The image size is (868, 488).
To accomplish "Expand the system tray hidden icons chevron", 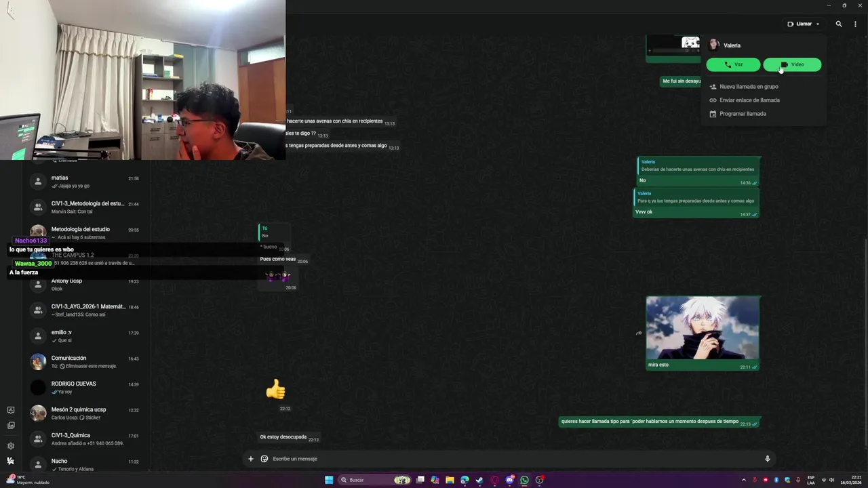I will pos(744,480).
